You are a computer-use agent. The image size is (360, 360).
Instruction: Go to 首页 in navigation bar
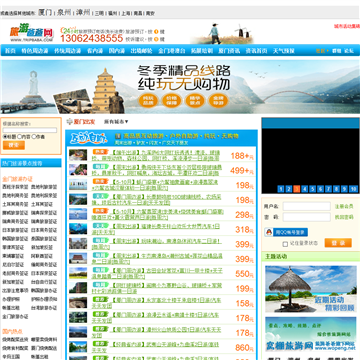(x=10, y=51)
